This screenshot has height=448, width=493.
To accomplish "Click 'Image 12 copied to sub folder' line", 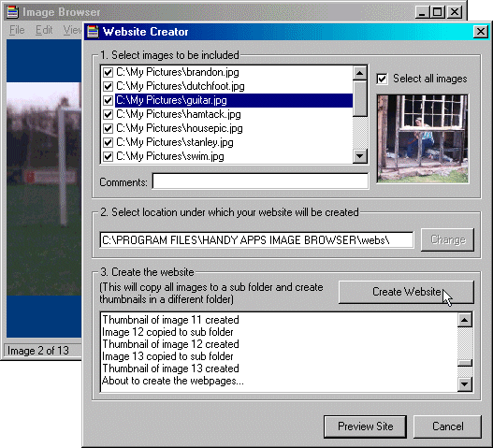I will pos(167,332).
